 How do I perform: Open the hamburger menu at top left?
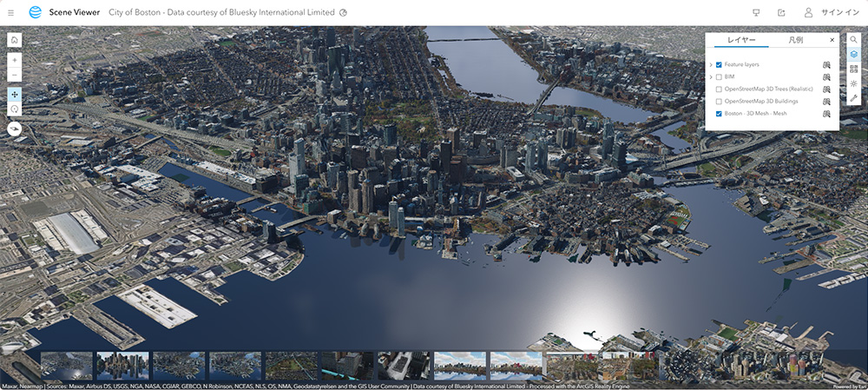tap(11, 13)
